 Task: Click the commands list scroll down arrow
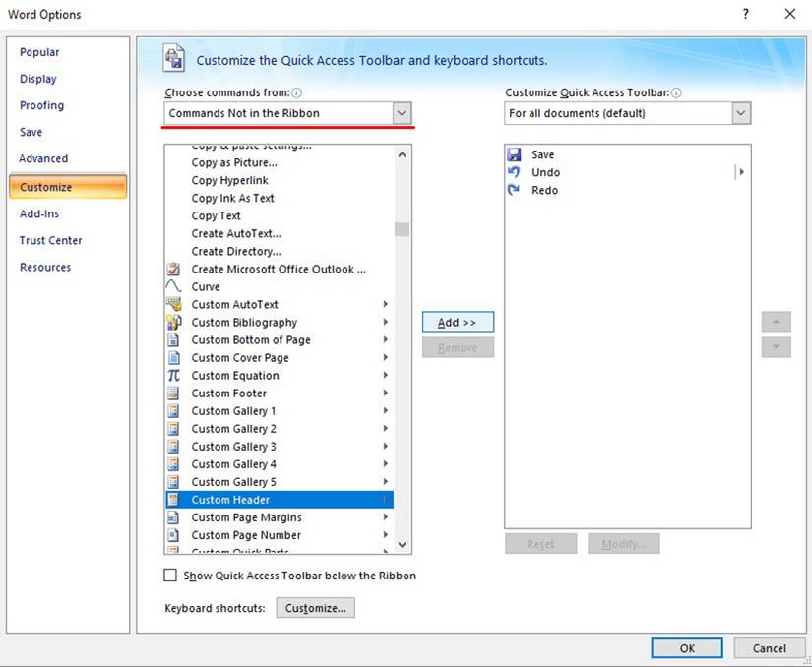point(402,545)
